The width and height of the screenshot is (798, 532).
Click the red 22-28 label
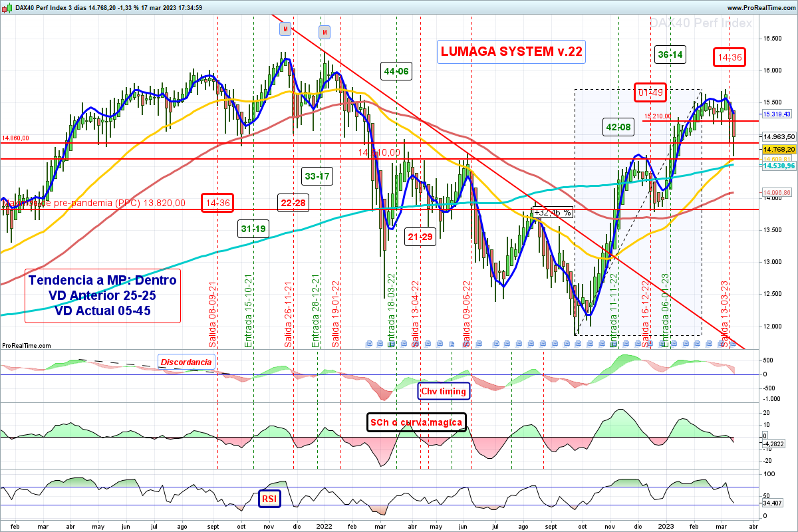click(293, 203)
